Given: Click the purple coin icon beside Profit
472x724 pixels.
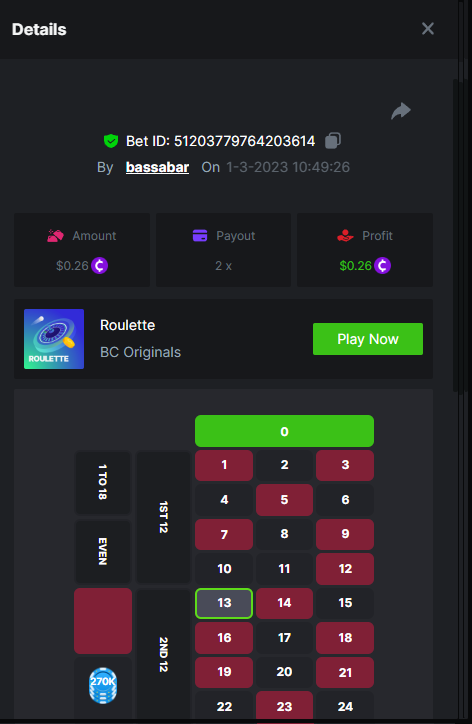Looking at the screenshot, I should (382, 265).
